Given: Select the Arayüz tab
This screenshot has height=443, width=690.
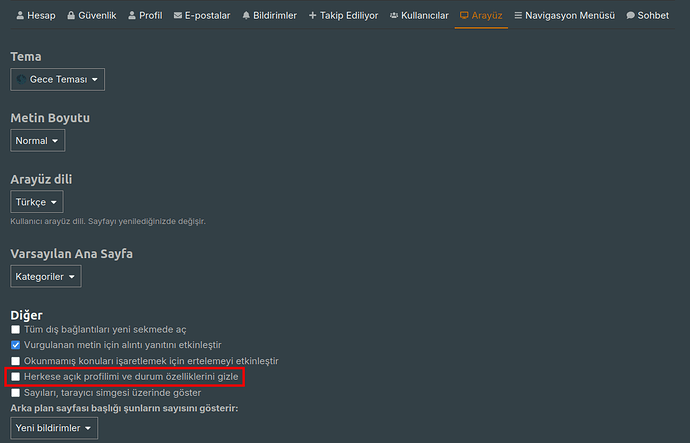Looking at the screenshot, I should tap(481, 16).
